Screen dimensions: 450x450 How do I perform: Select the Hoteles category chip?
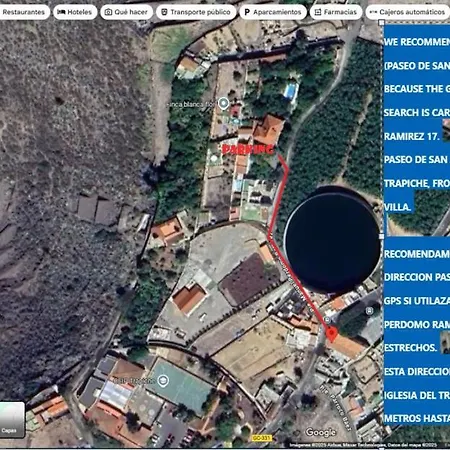[75, 12]
